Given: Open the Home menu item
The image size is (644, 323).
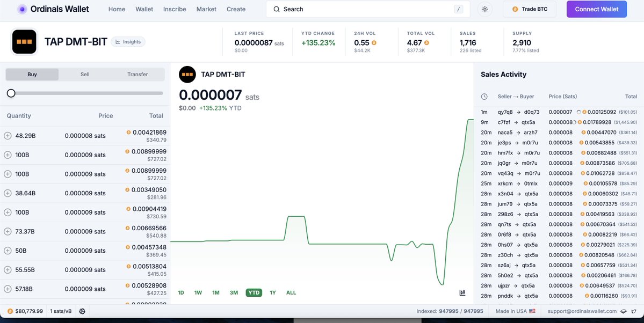Looking at the screenshot, I should [117, 9].
